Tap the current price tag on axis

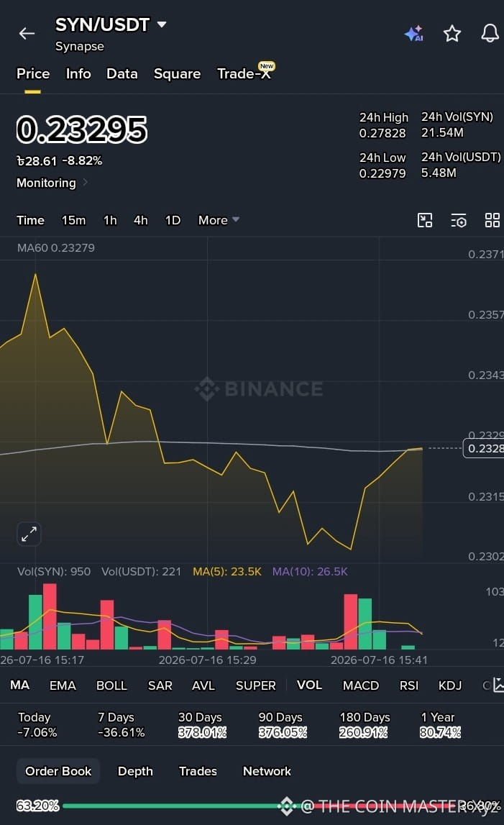[x=484, y=448]
